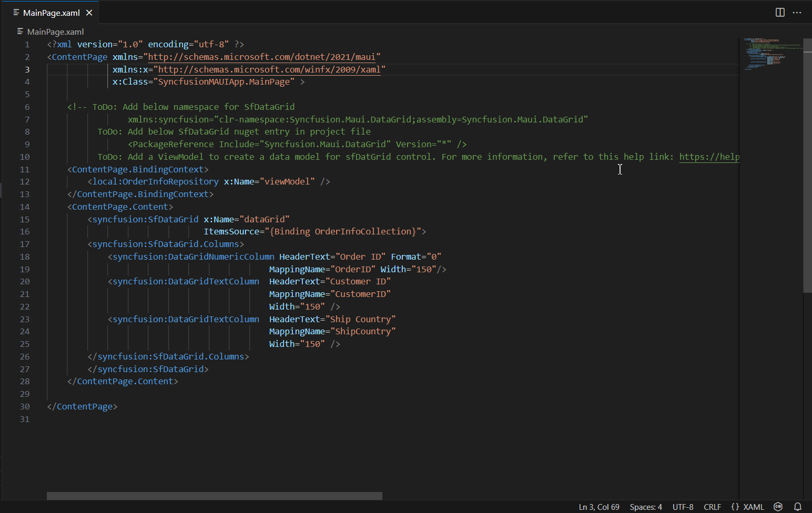Open the More Actions ellipsis menu
Viewport: 812px width, 513px height.
[797, 13]
